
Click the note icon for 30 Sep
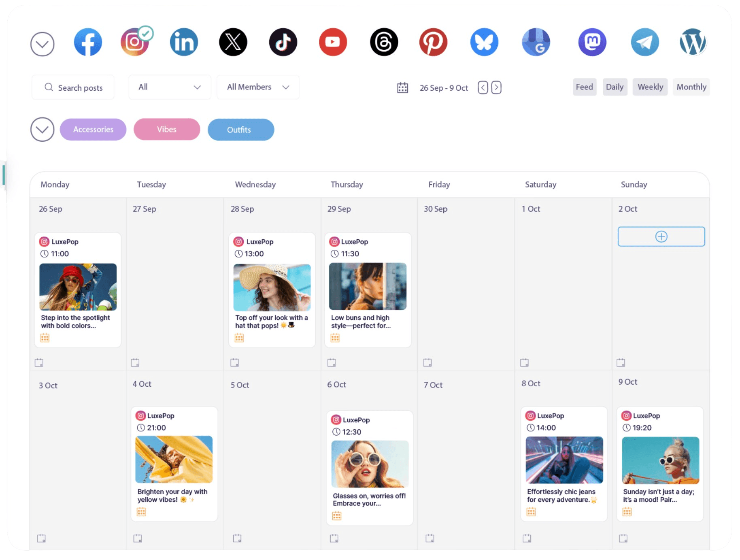click(427, 362)
